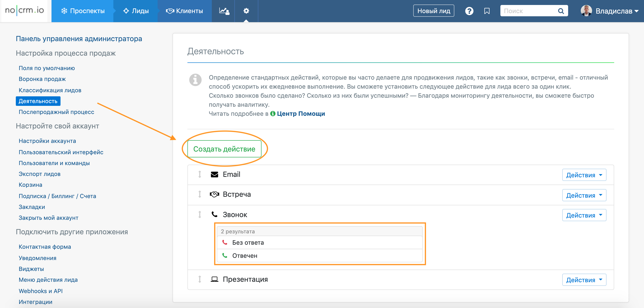The width and height of the screenshot is (644, 308).
Task: Click the search magnifier icon
Action: [561, 11]
